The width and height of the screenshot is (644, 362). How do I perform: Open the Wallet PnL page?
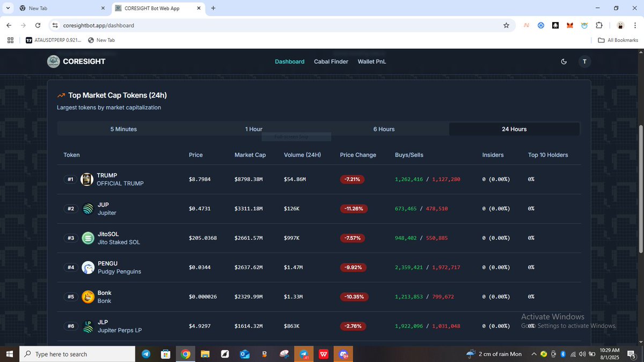point(372,62)
